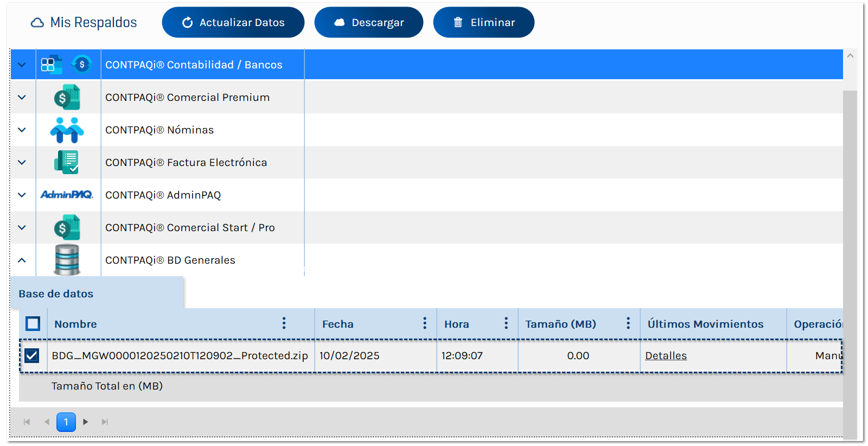The image size is (868, 446).
Task: Toggle the select-all checkbox in header
Action: 33,324
